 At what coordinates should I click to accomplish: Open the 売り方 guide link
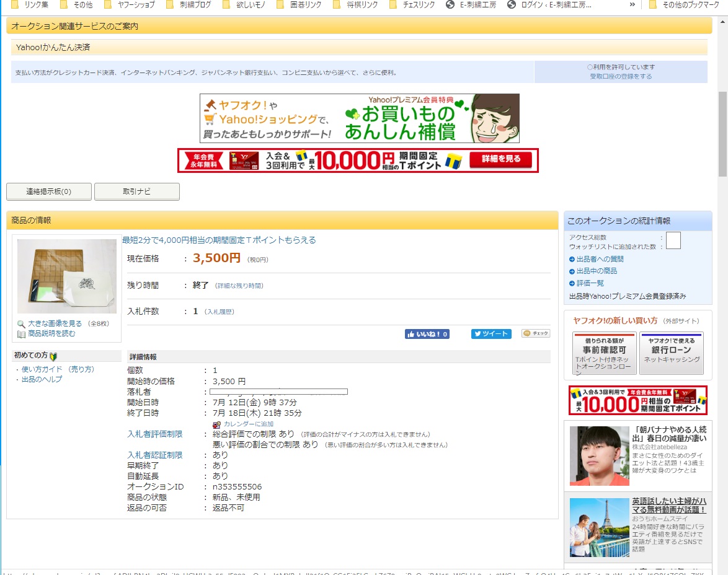[x=81, y=369]
